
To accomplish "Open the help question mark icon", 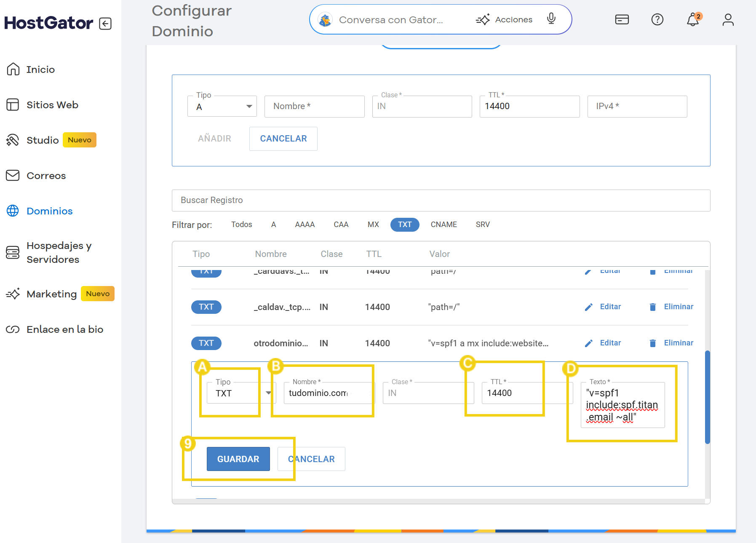I will pos(657,20).
